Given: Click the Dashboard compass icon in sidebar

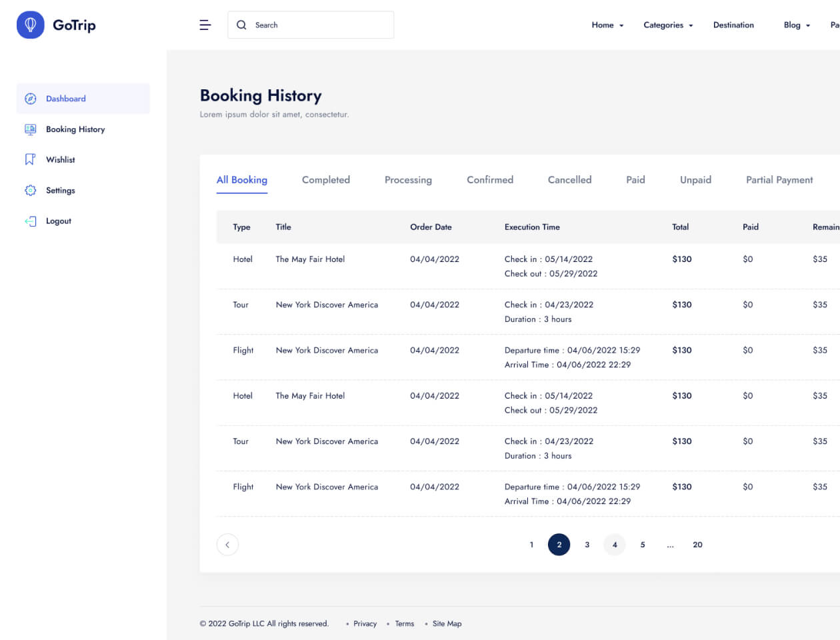Looking at the screenshot, I should click(x=30, y=99).
